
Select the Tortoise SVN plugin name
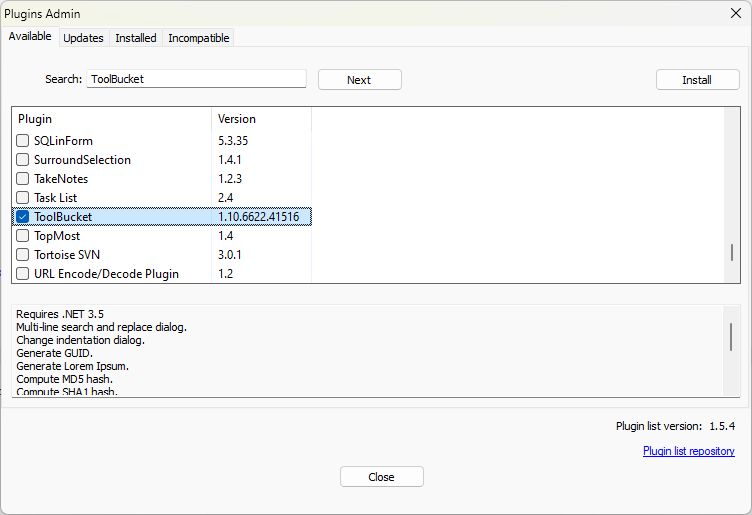67,255
